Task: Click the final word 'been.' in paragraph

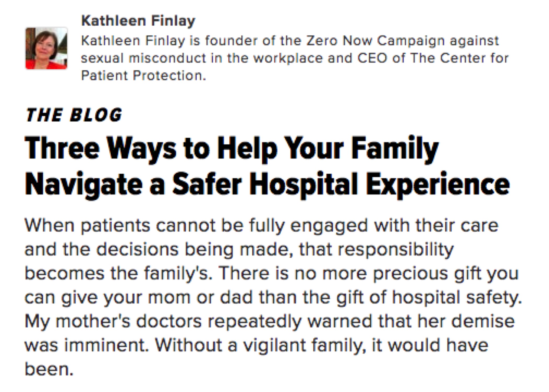Action: [49, 370]
